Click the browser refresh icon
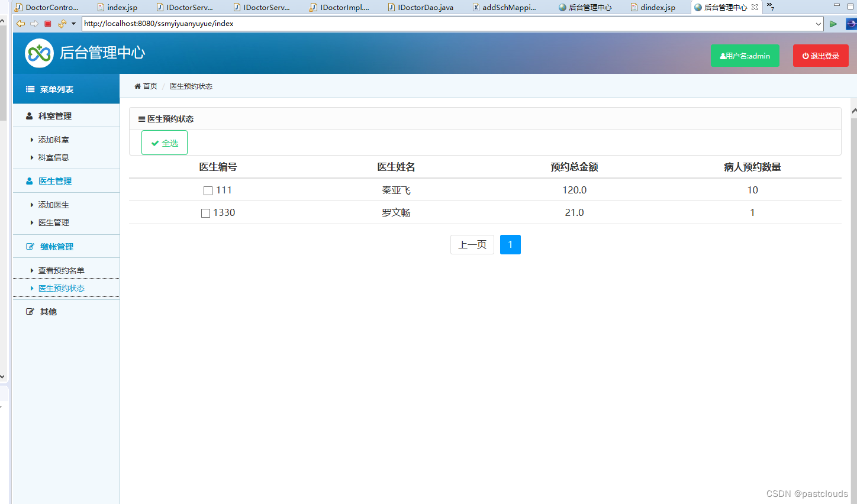Screen dimensions: 857x504 62,24
